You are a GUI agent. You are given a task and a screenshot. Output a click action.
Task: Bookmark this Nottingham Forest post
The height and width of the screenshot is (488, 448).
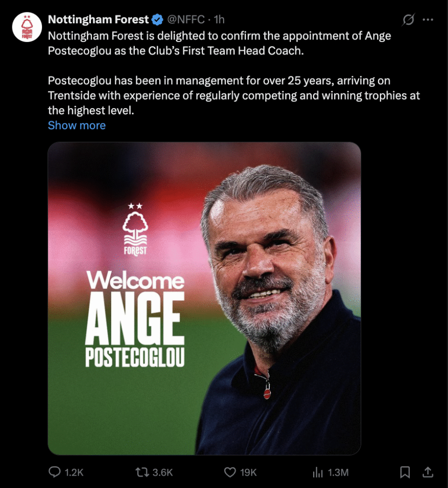(405, 472)
